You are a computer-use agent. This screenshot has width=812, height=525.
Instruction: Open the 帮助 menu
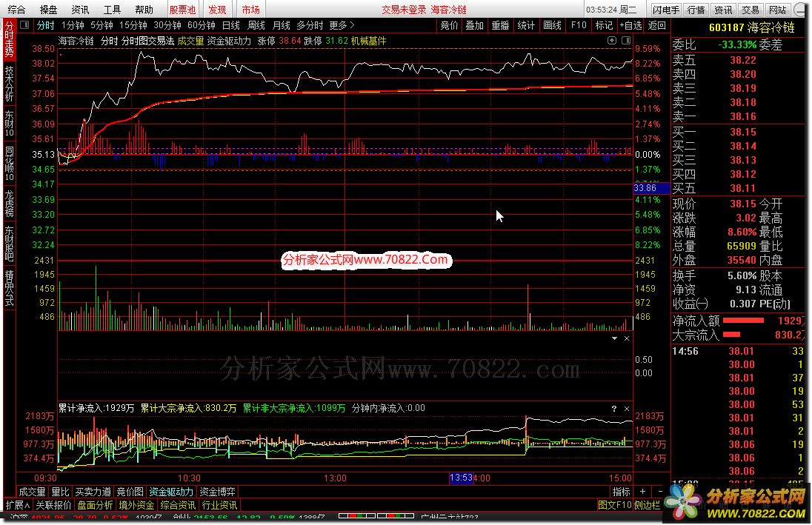(144, 10)
